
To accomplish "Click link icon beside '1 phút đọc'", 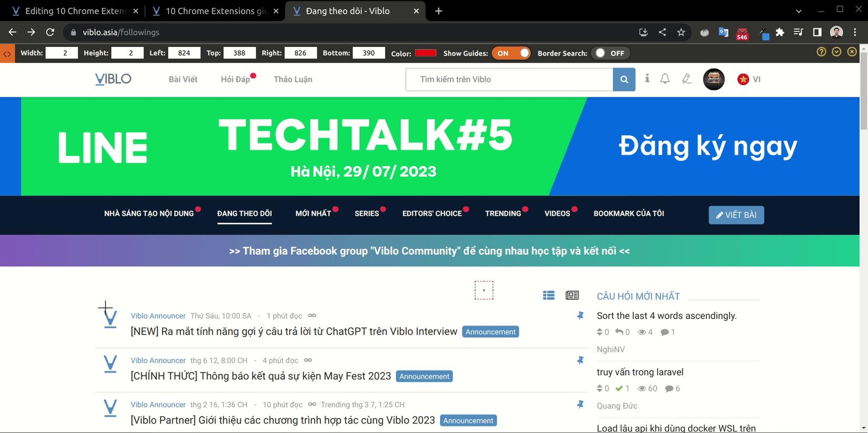I will click(x=312, y=316).
